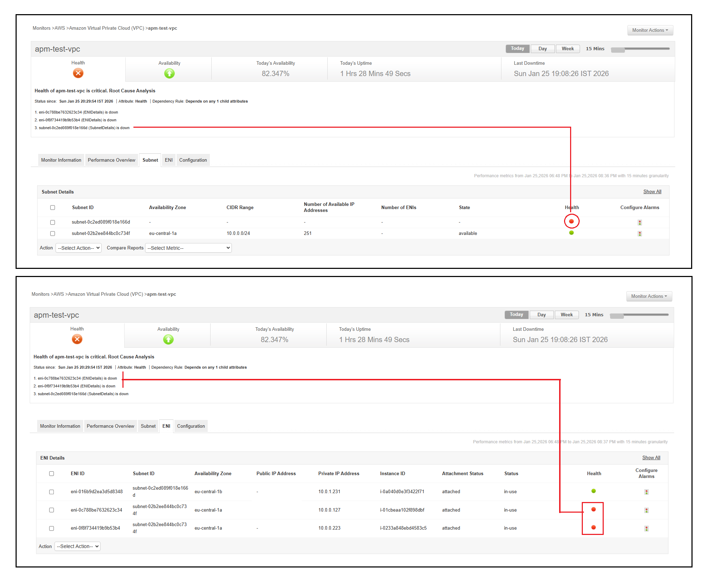
Task: Open configure alarm icon for eni-0f8f734419b9b53b4
Action: coord(646,529)
